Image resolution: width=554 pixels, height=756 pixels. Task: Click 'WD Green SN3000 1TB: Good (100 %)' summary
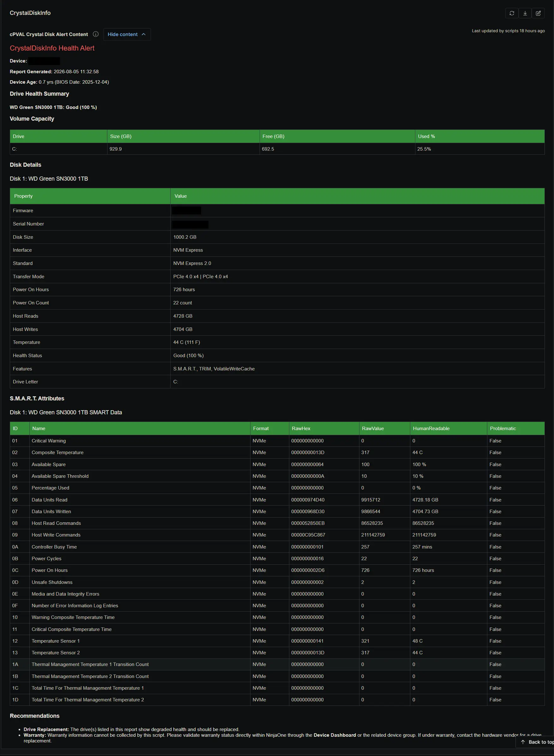pos(53,107)
